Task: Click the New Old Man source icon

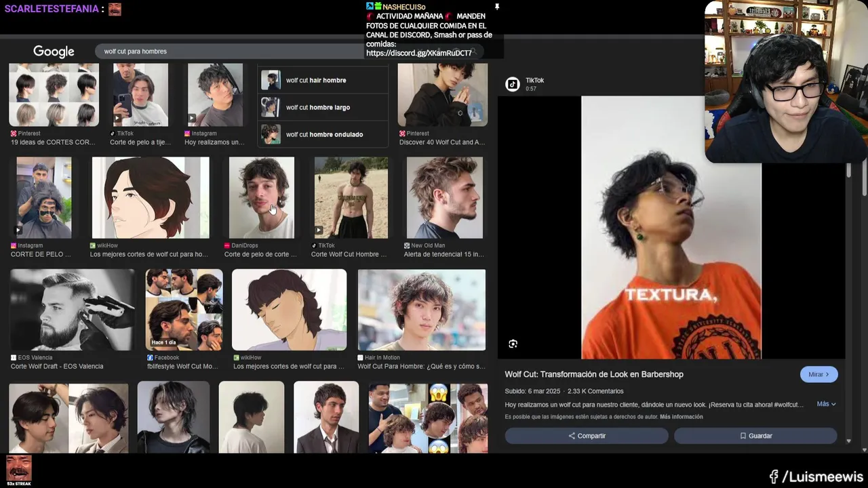Action: (x=407, y=245)
